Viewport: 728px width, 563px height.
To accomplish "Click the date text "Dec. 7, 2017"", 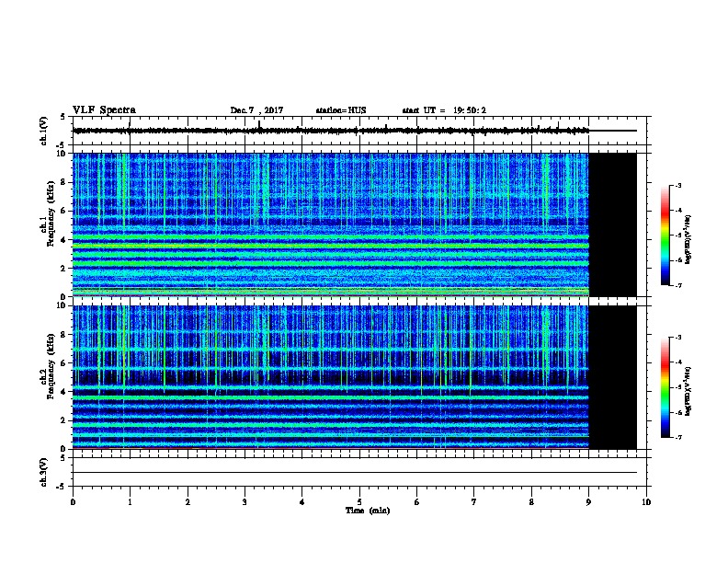I will (x=256, y=110).
